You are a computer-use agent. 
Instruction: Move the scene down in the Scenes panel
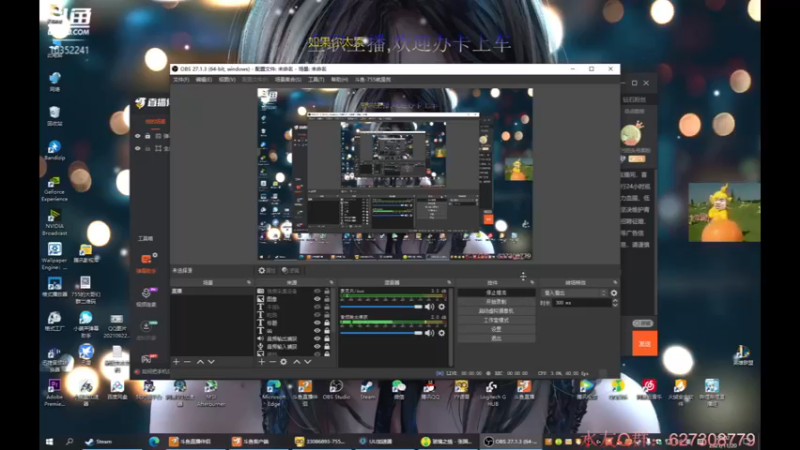tap(211, 362)
